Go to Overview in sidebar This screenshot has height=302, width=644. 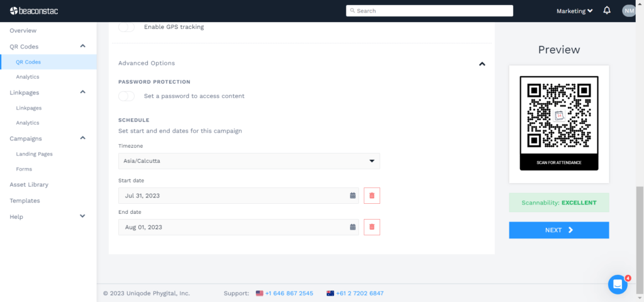[23, 30]
